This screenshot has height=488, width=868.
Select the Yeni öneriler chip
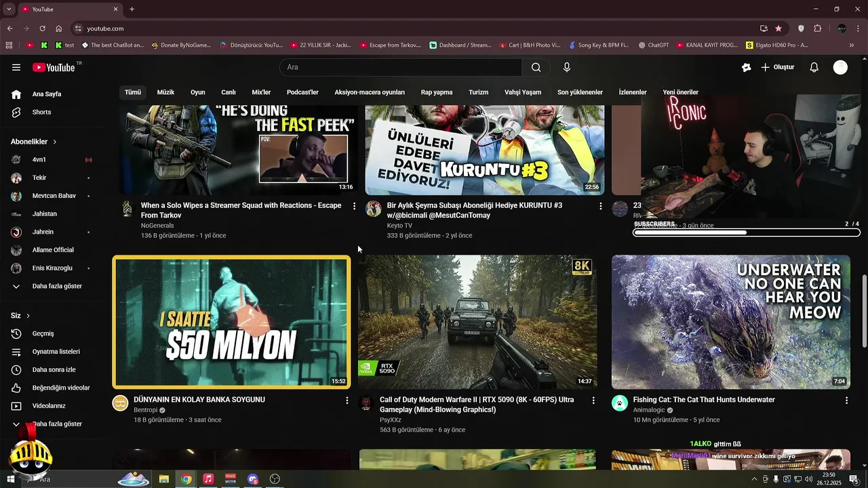[680, 92]
